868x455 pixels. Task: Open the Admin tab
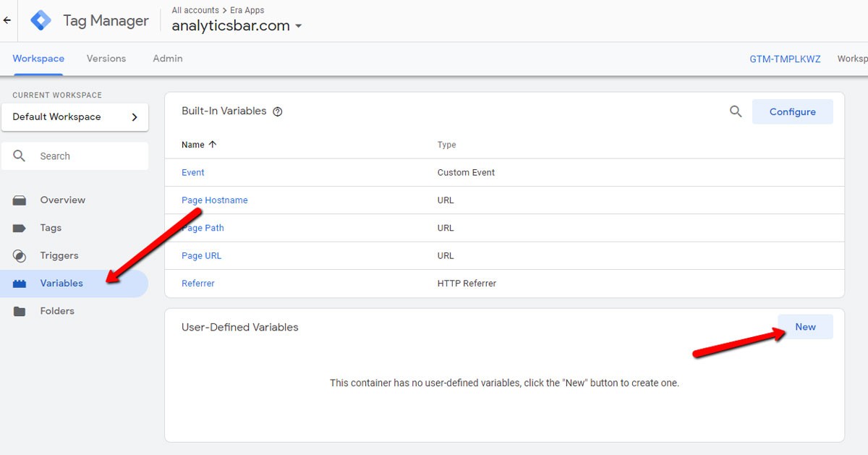pos(167,58)
